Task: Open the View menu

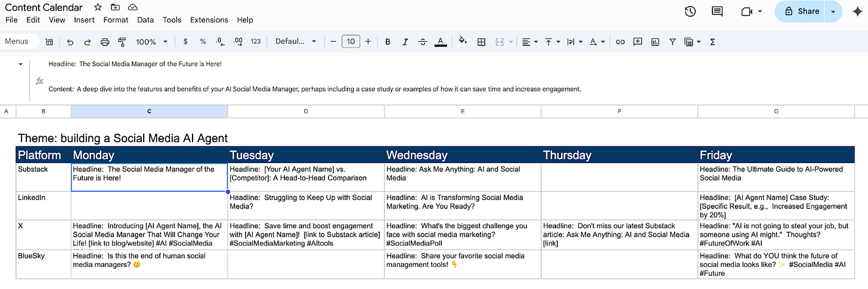Action: (57, 20)
